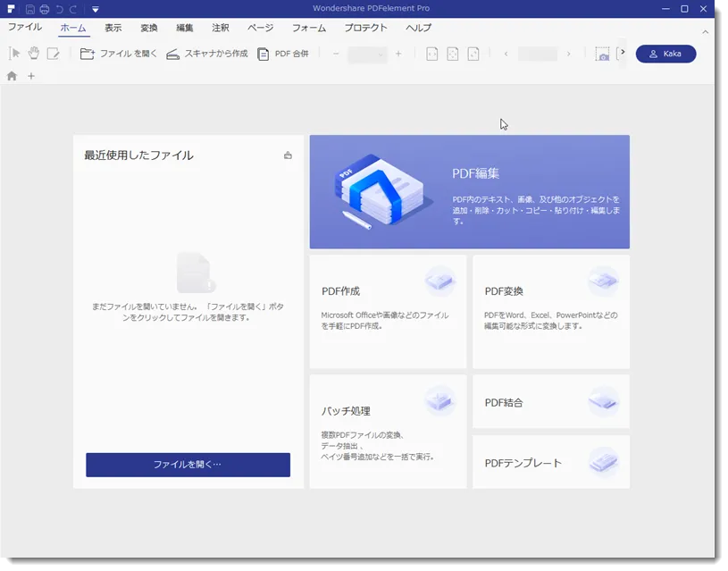The width and height of the screenshot is (728, 571).
Task: Switch to the フォーム tab
Action: point(309,28)
